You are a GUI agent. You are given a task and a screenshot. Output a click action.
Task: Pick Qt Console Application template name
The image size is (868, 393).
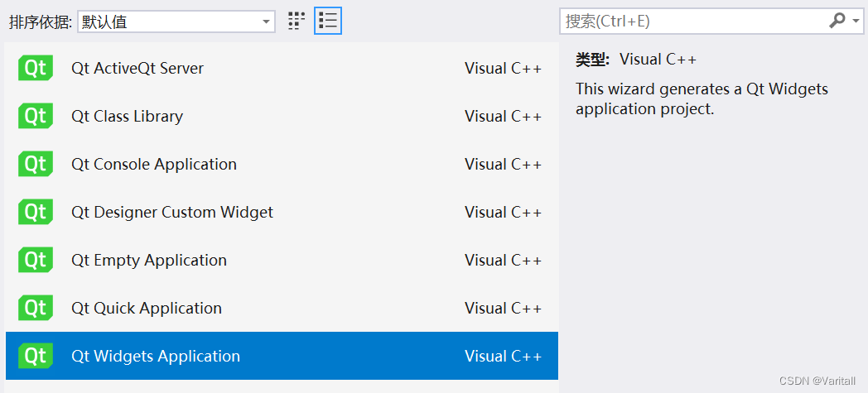coord(154,165)
